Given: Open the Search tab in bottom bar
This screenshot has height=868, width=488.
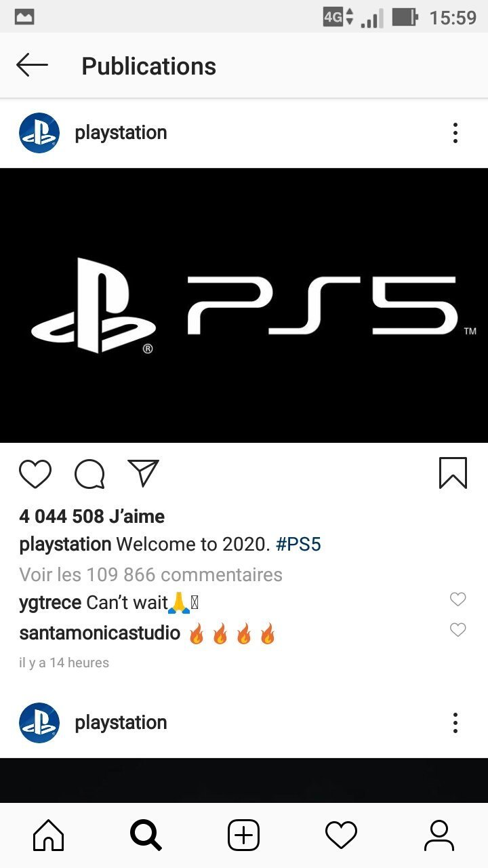Looking at the screenshot, I should coord(146,835).
